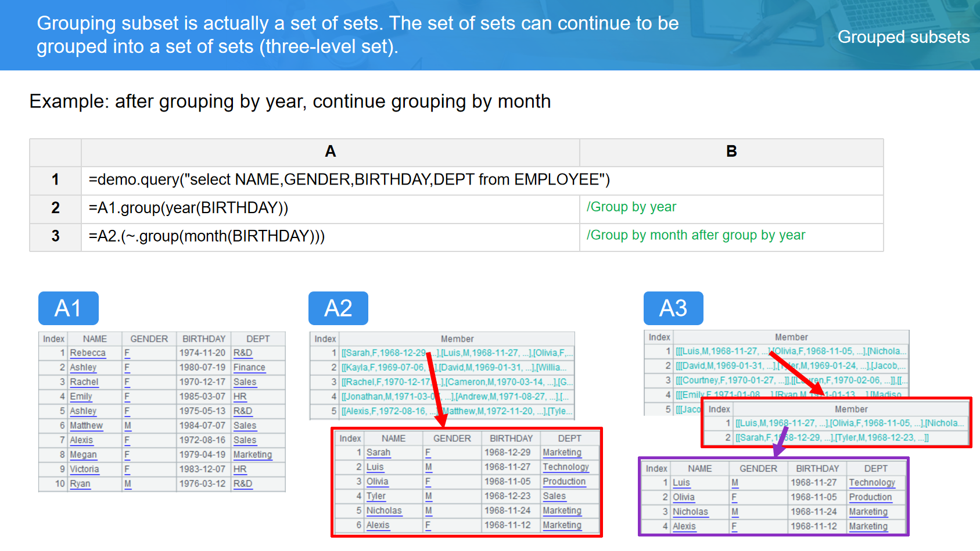Image resolution: width=980 pixels, height=551 pixels.
Task: Select the 1985-03-07 birthday cell for Emily
Action: [x=202, y=397]
